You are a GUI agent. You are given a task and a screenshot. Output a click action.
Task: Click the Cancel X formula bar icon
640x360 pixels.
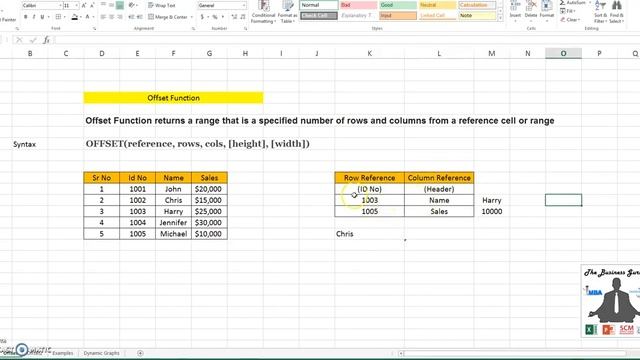[19, 40]
